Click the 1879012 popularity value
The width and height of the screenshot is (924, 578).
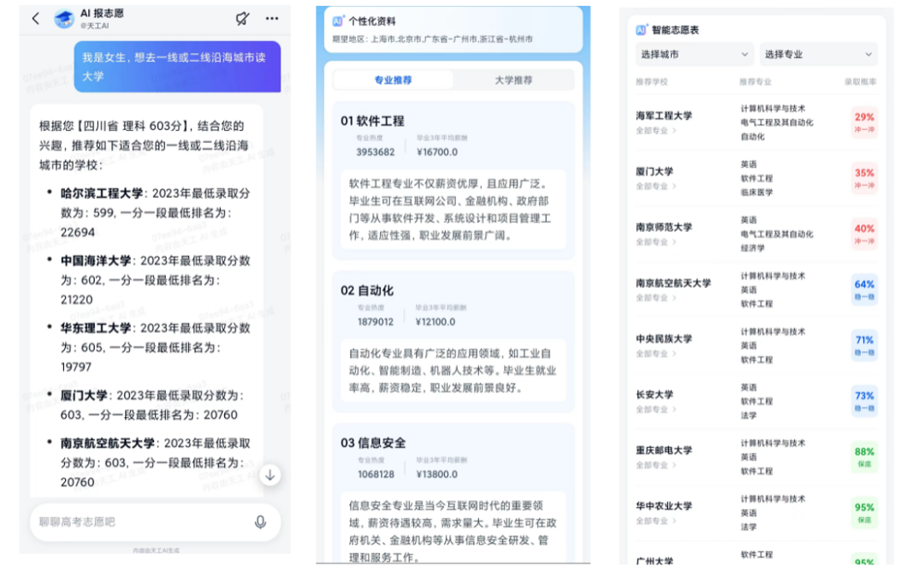coord(376,322)
